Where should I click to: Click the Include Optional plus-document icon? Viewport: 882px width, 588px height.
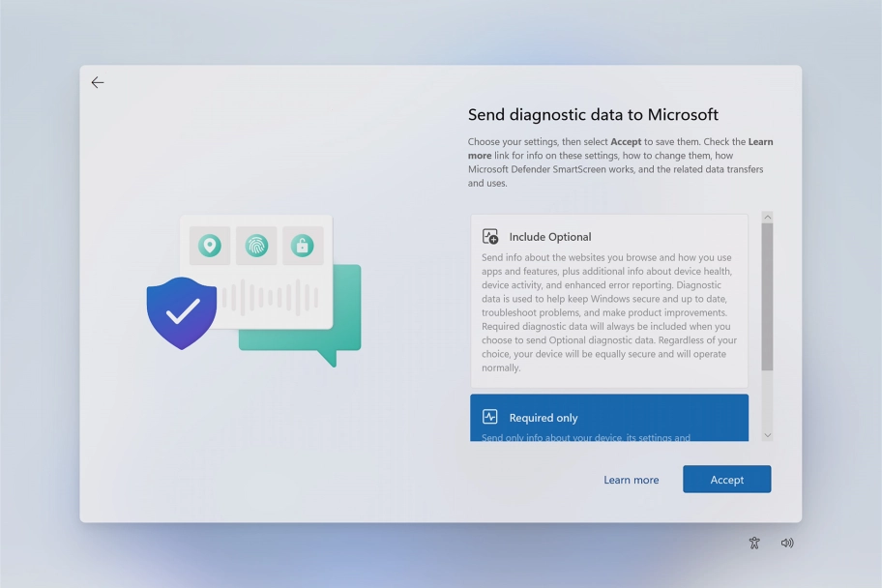click(490, 237)
